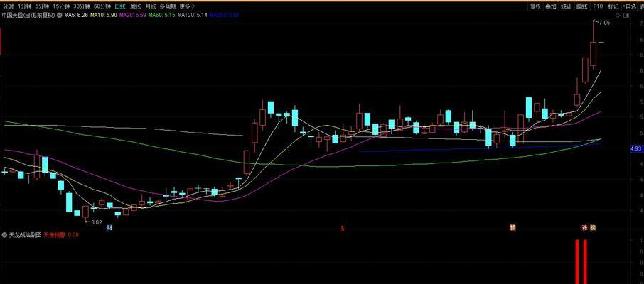Switch to the 周线 weekly chart
Image resolution: width=644 pixels, height=284 pixels.
(x=136, y=6)
